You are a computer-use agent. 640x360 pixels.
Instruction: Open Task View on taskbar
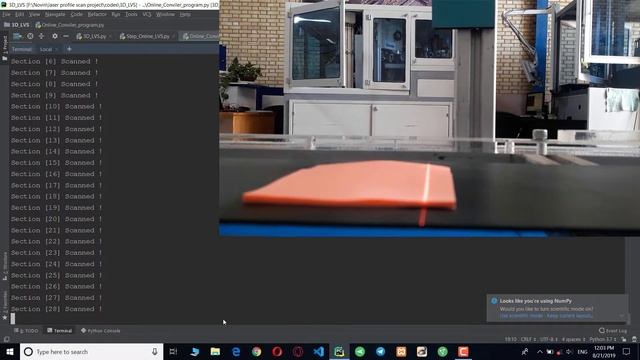tap(173, 351)
